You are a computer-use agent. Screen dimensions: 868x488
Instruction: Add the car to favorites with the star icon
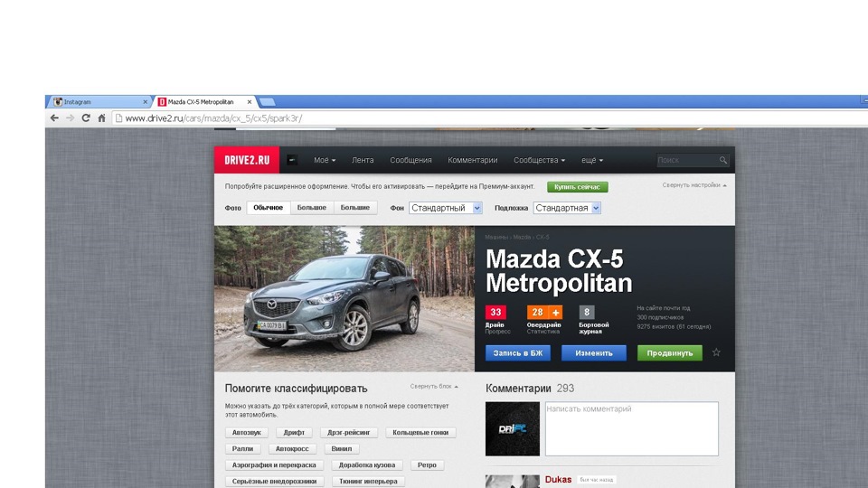[x=716, y=352]
